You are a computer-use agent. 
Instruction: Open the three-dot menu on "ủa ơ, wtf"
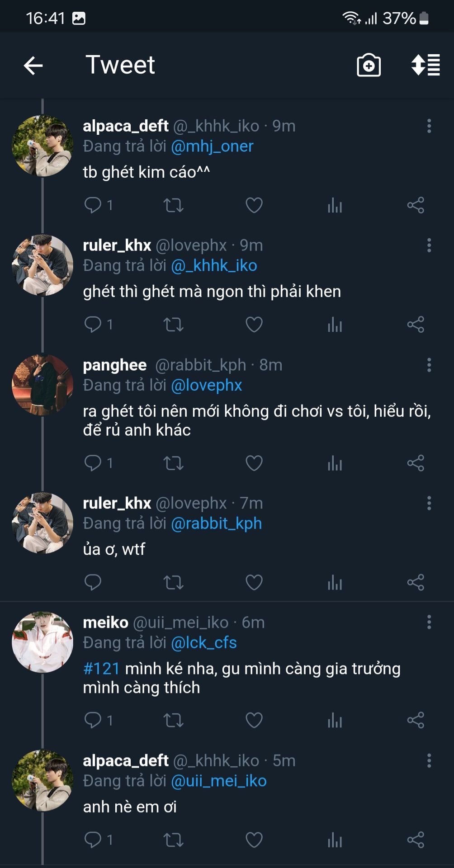click(x=429, y=503)
